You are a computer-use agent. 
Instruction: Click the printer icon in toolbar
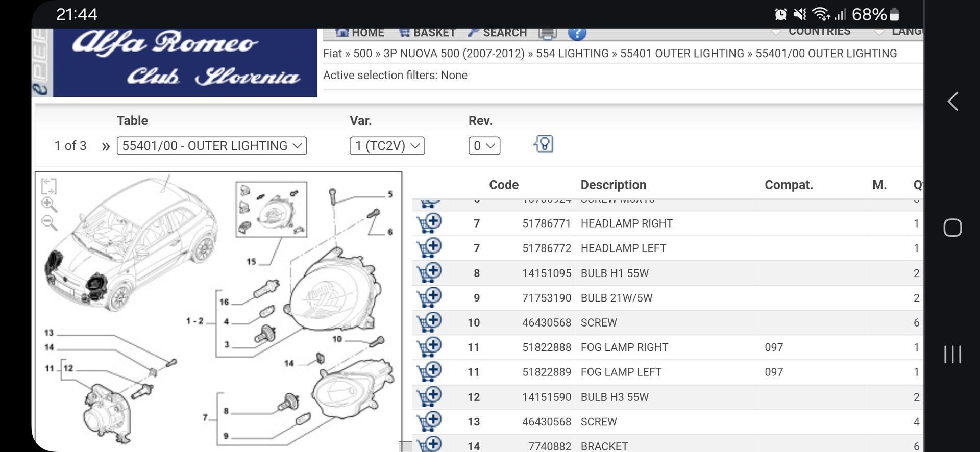click(547, 33)
